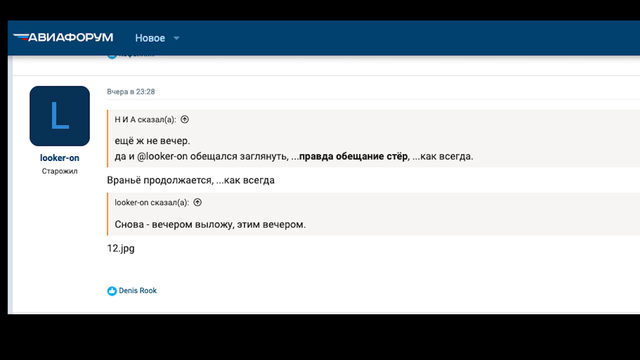Screen dimensions: 640x360
Task: Open looker-on avatar profile
Action: (x=60, y=116)
